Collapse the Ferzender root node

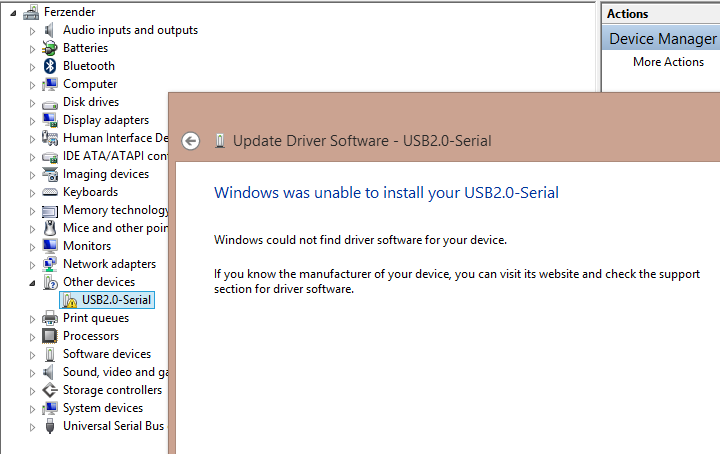(13, 13)
